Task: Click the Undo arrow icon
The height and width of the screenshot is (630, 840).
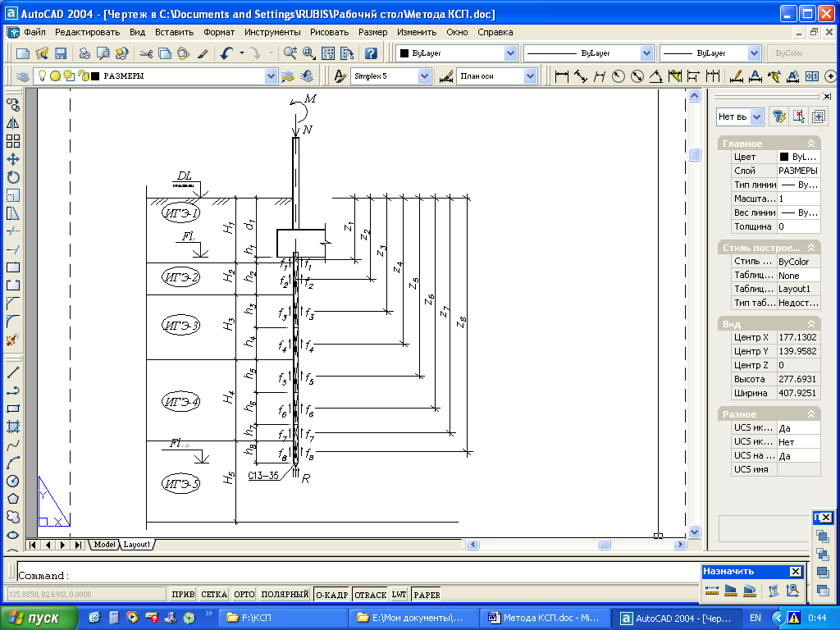Action: (226, 53)
